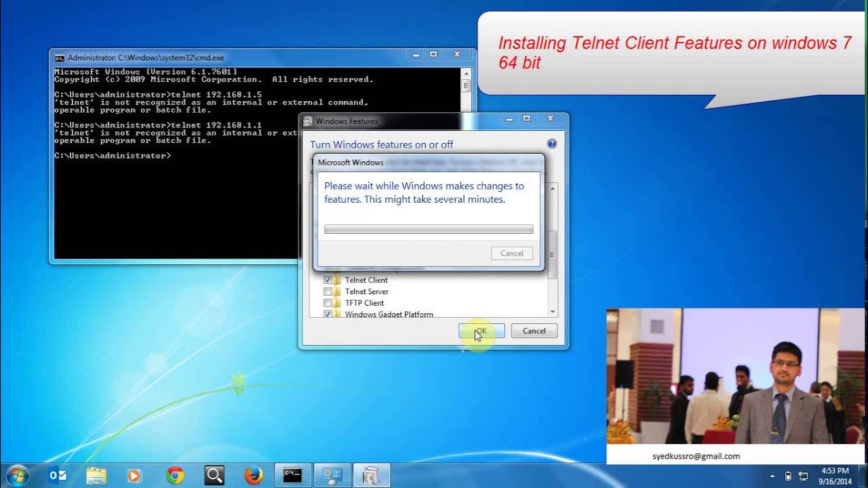Image resolution: width=868 pixels, height=488 pixels.
Task: Open the Windows Start orb
Action: (x=16, y=476)
